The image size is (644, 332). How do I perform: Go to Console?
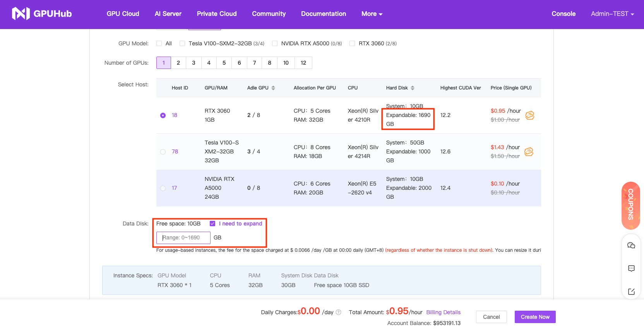(x=563, y=14)
